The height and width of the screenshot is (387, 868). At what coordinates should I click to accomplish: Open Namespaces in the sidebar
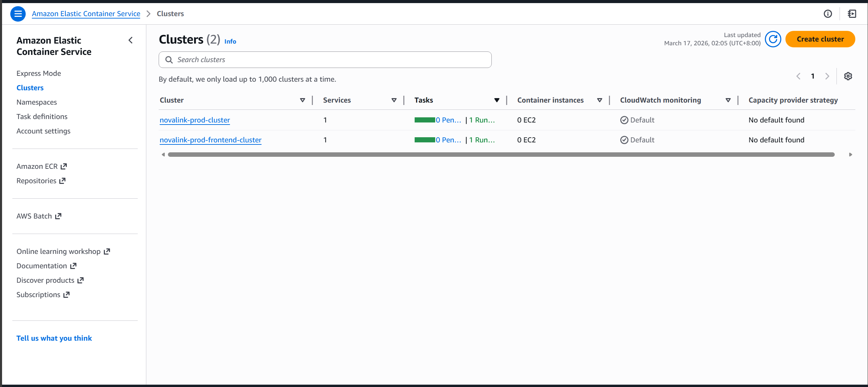pyautogui.click(x=37, y=102)
